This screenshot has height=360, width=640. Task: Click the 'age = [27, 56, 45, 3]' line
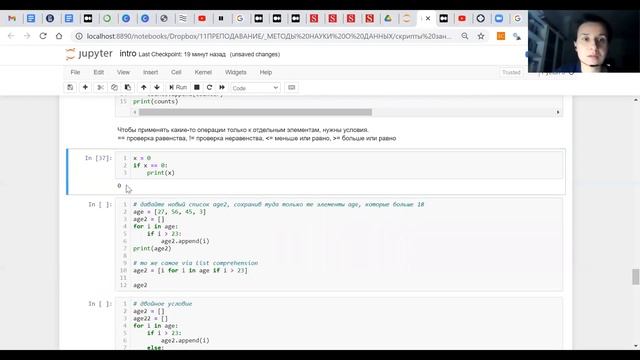click(x=169, y=211)
